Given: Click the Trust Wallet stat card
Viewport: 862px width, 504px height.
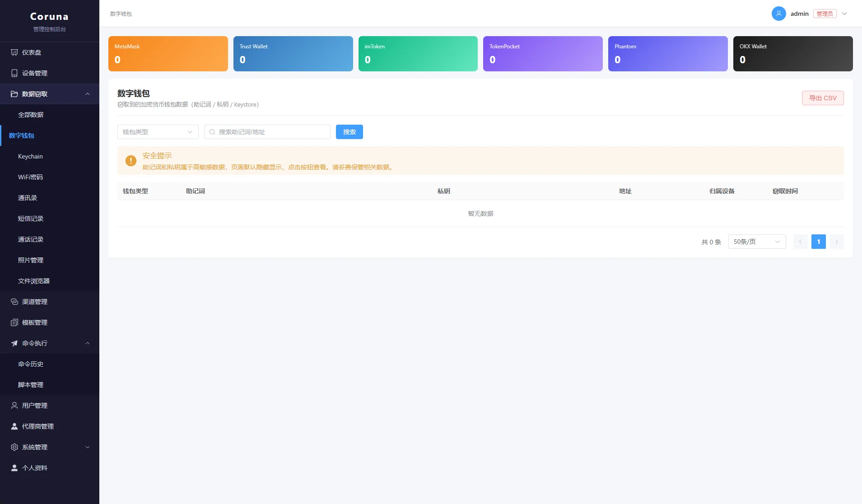Looking at the screenshot, I should point(293,54).
